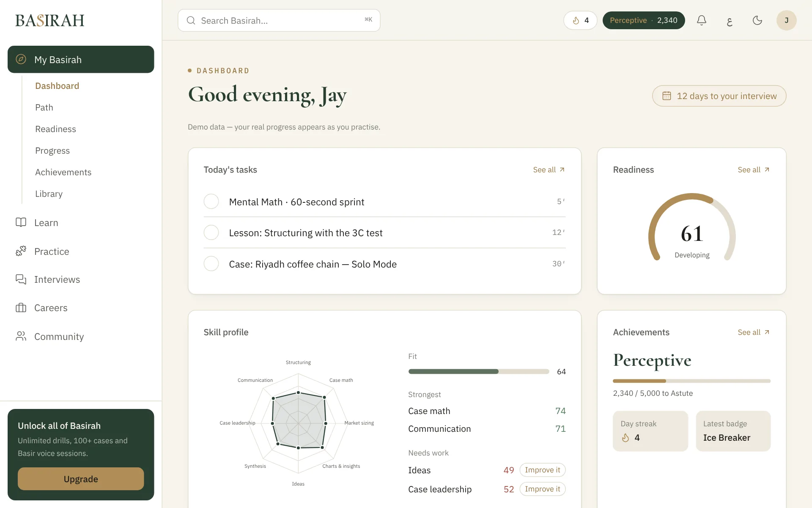This screenshot has height=508, width=812.
Task: Select Dashboard in the sidebar
Action: click(57, 86)
